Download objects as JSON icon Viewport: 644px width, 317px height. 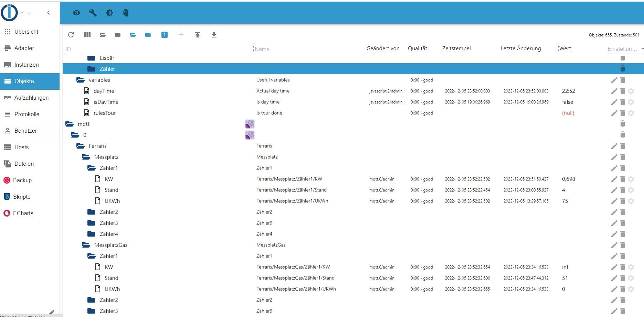coord(214,35)
